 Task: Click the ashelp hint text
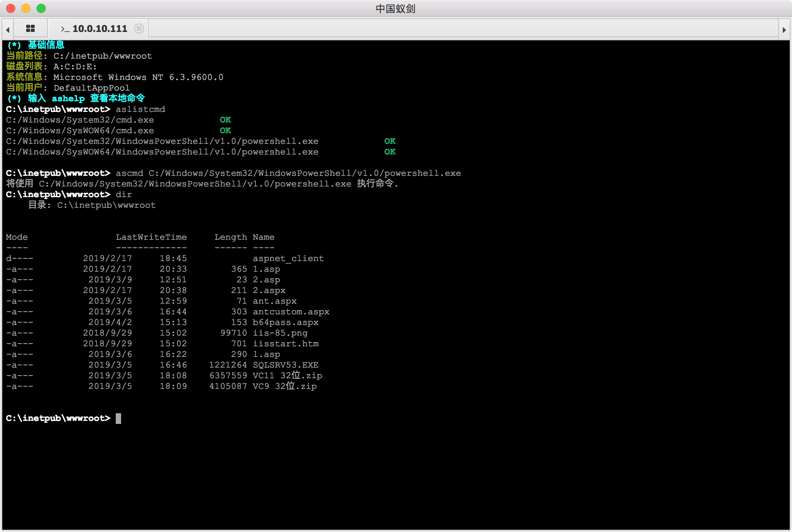coord(68,99)
